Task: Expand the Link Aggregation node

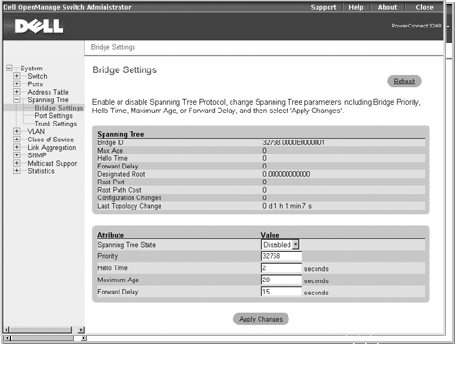Action: tap(17, 147)
